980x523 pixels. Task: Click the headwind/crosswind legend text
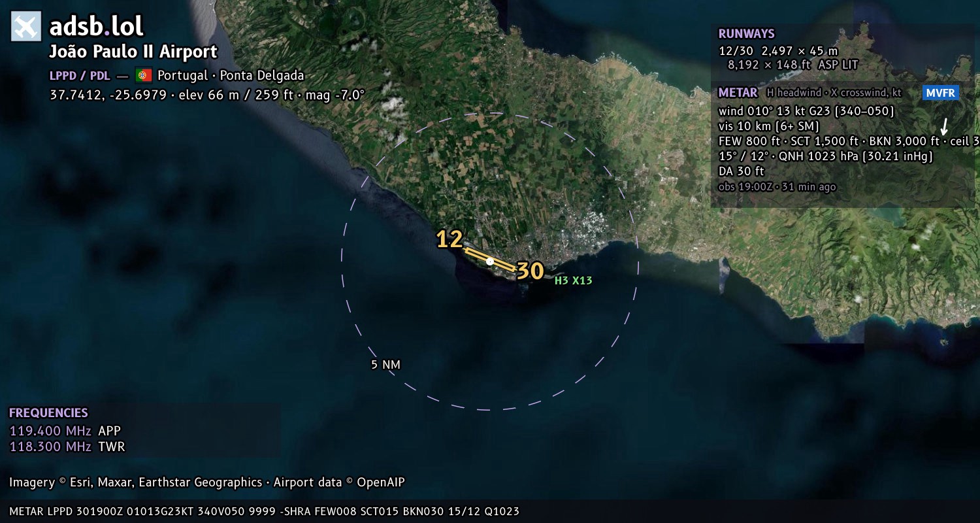834,93
